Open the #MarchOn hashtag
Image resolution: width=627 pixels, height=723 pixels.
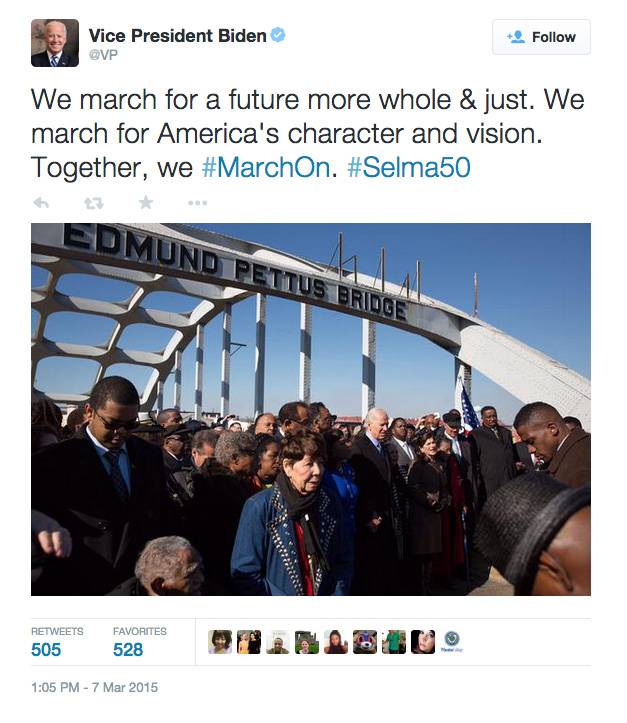click(266, 167)
